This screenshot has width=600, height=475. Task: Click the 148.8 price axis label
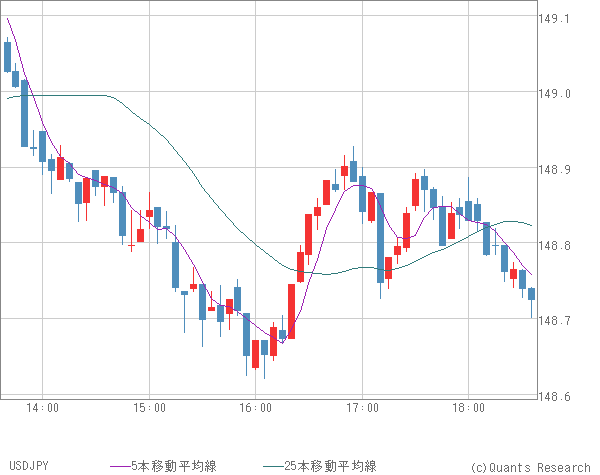(x=554, y=245)
